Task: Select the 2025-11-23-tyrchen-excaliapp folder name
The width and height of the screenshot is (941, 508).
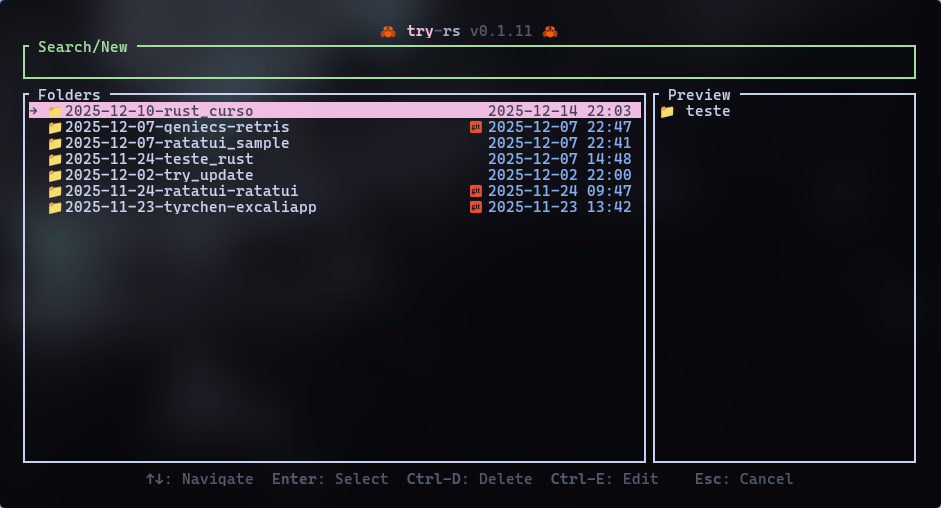Action: click(190, 207)
